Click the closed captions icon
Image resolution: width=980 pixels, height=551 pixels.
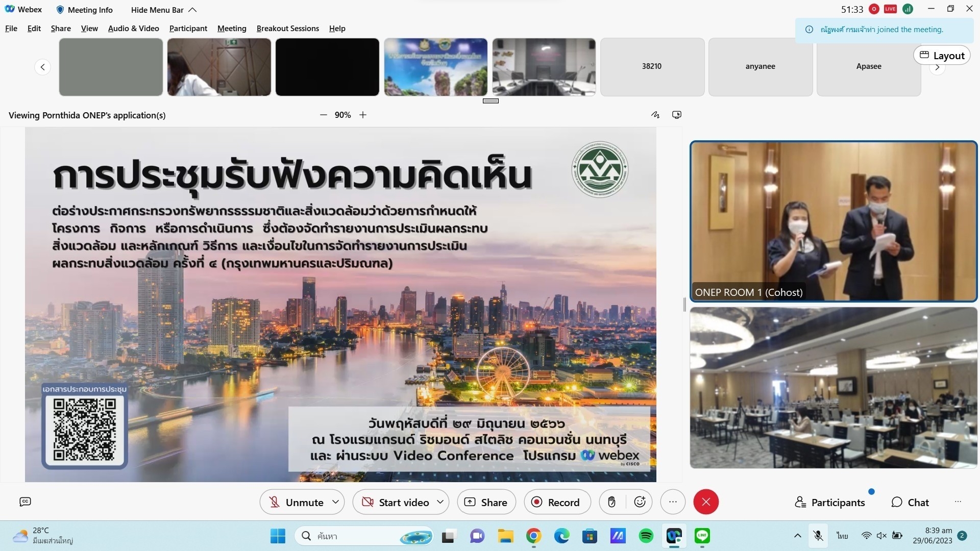(x=25, y=502)
